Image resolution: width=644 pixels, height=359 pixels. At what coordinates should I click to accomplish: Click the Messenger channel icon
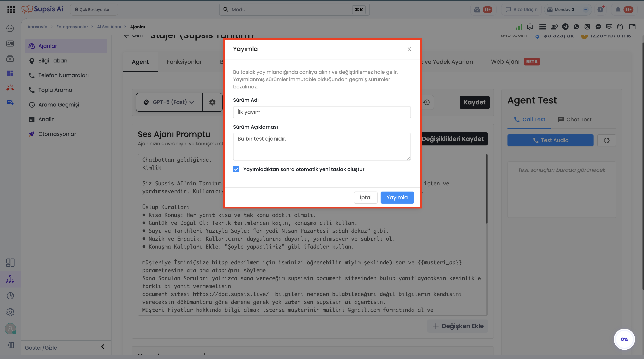[x=598, y=27]
